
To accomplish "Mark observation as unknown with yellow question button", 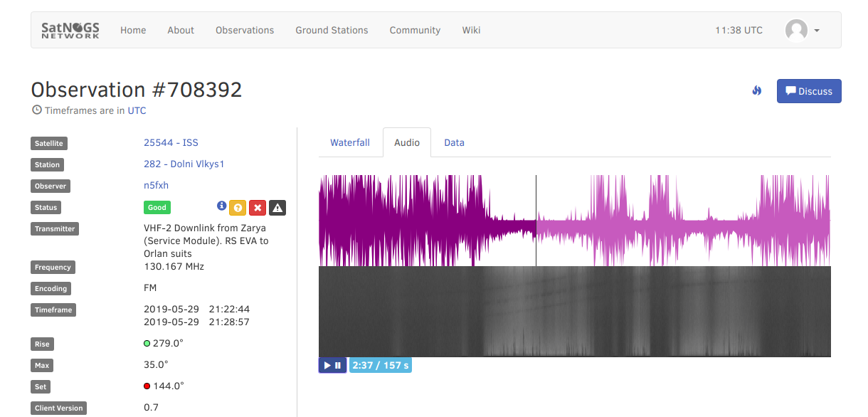I will [238, 208].
